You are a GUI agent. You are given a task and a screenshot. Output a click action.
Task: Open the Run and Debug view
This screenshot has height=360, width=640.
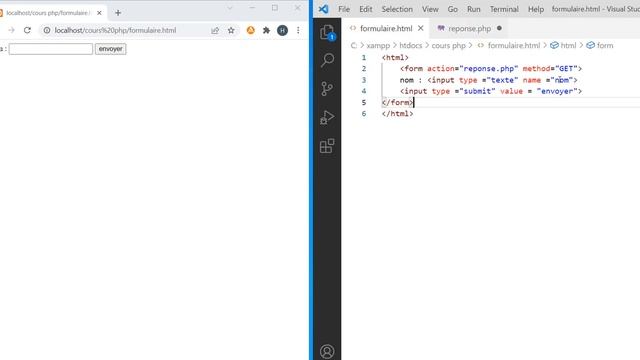click(327, 117)
